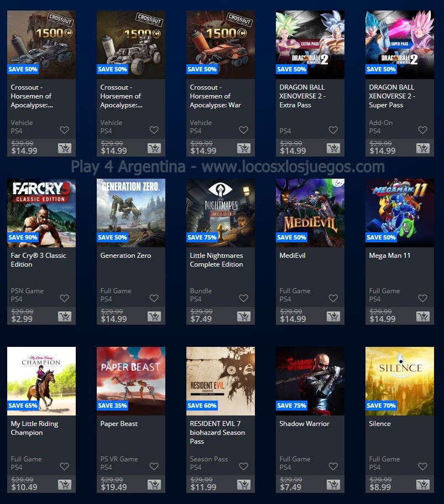
Task: Wishlist Mega Man 11 with heart icon
Action: pyautogui.click(x=423, y=298)
